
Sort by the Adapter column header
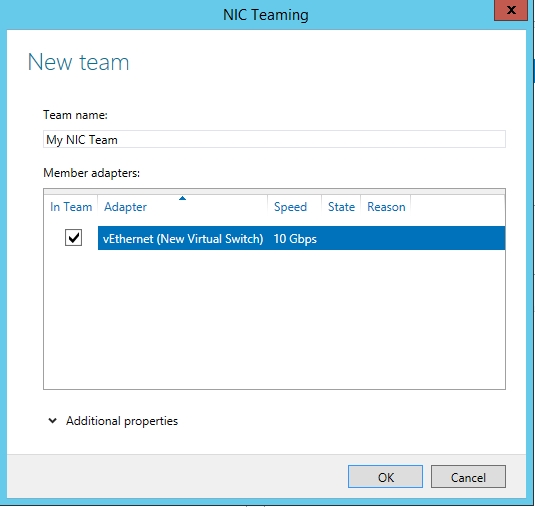click(x=183, y=207)
